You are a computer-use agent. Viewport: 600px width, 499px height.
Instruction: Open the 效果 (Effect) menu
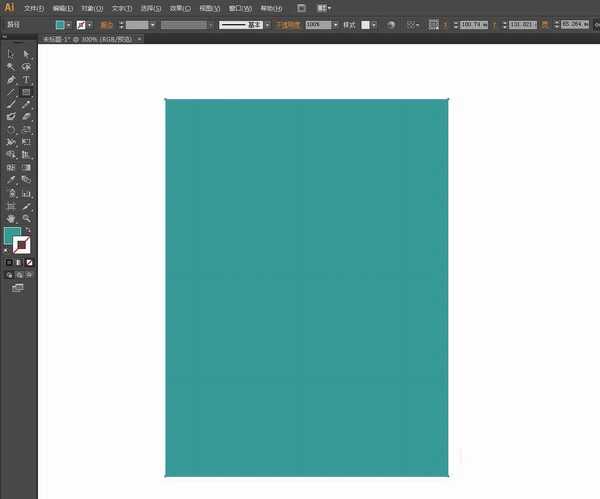click(180, 8)
